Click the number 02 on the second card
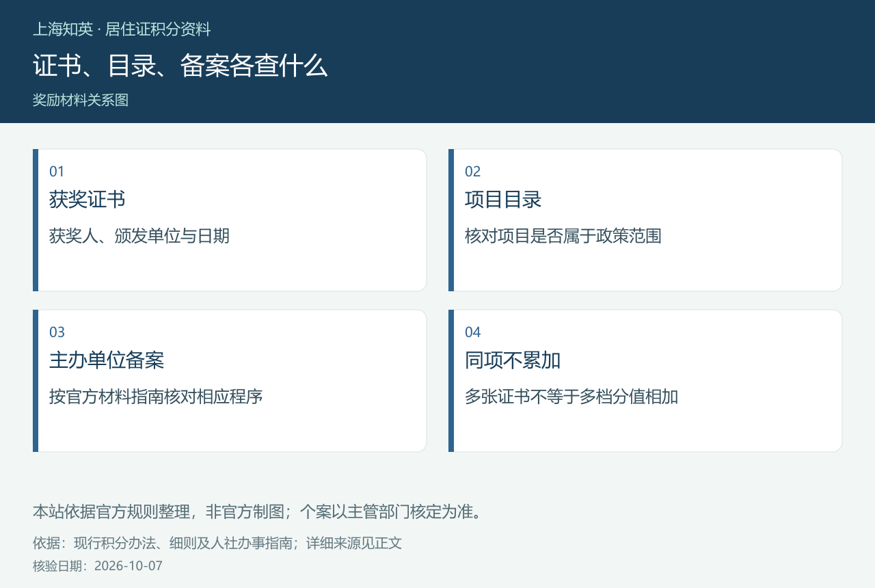The image size is (875, 588). tap(473, 172)
